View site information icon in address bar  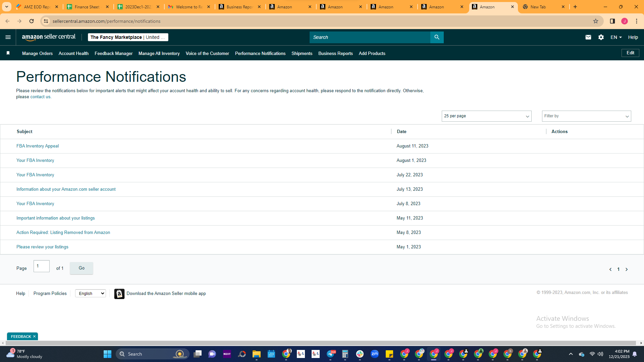tap(46, 21)
